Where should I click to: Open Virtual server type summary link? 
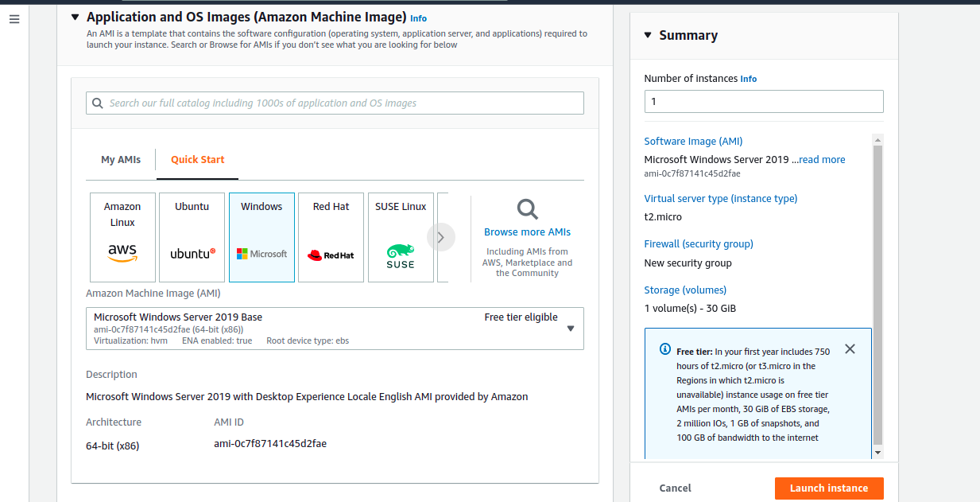pos(721,199)
